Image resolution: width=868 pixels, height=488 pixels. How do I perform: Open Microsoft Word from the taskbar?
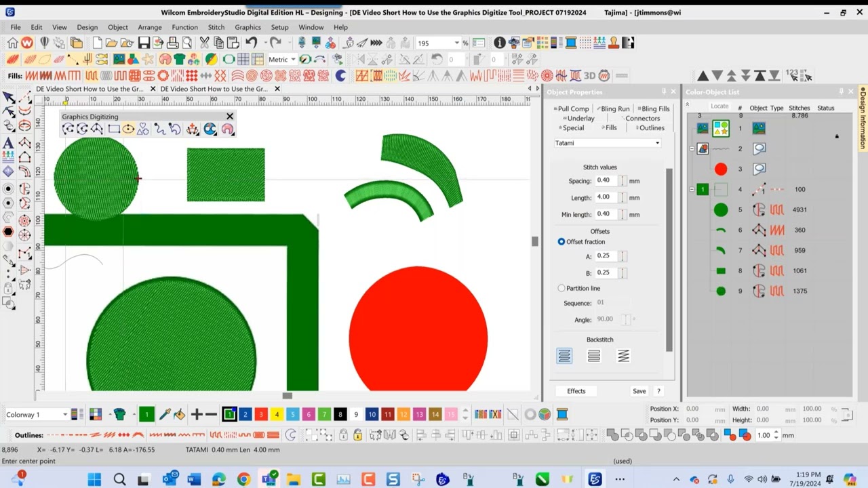click(194, 480)
